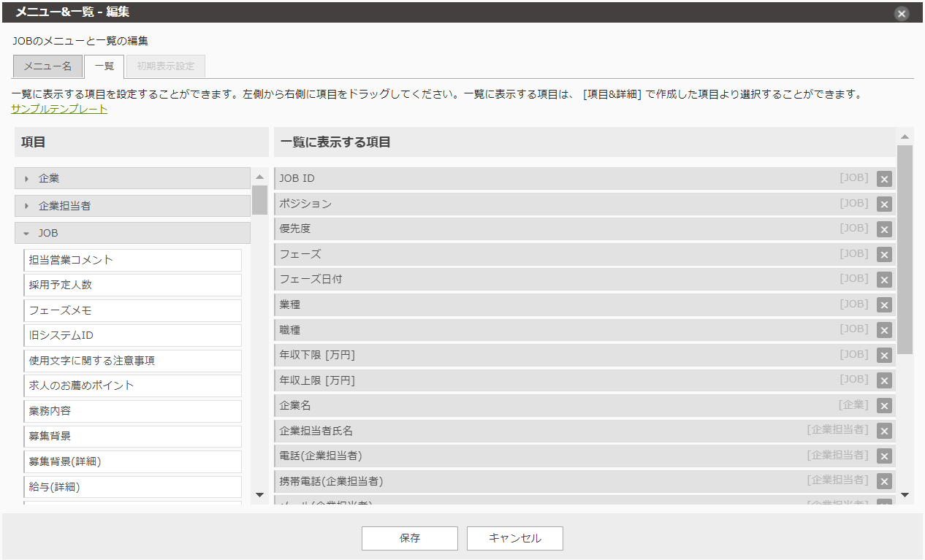The width and height of the screenshot is (925, 560).
Task: Collapse the JOB item group
Action: click(x=132, y=233)
